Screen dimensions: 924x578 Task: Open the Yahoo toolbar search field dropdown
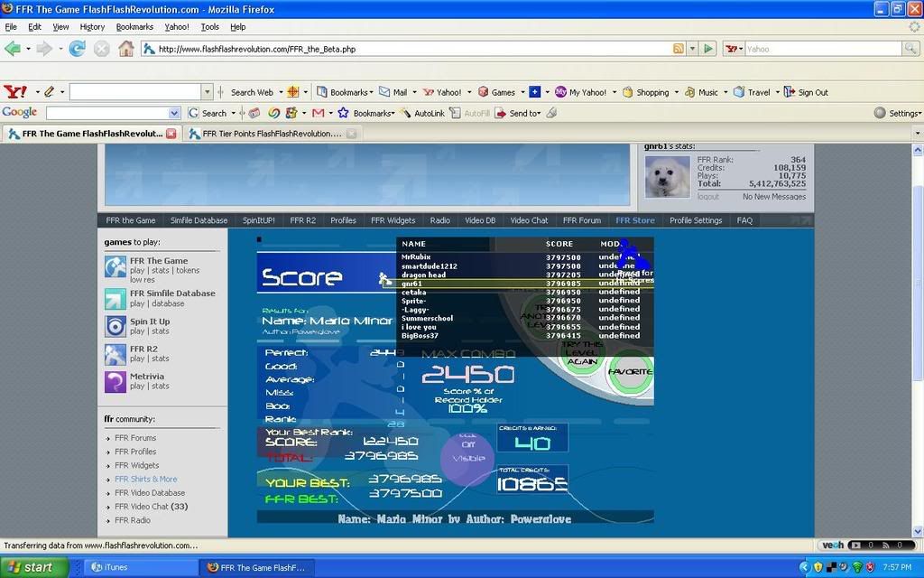point(208,92)
